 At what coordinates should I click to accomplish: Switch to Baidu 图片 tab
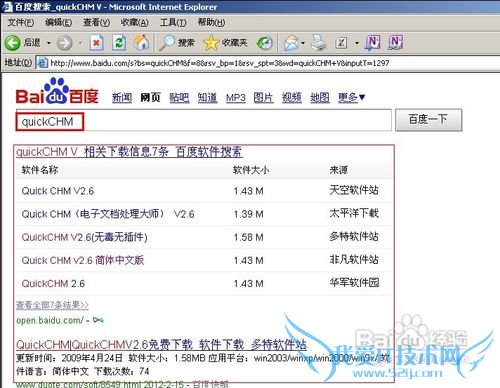[x=263, y=97]
